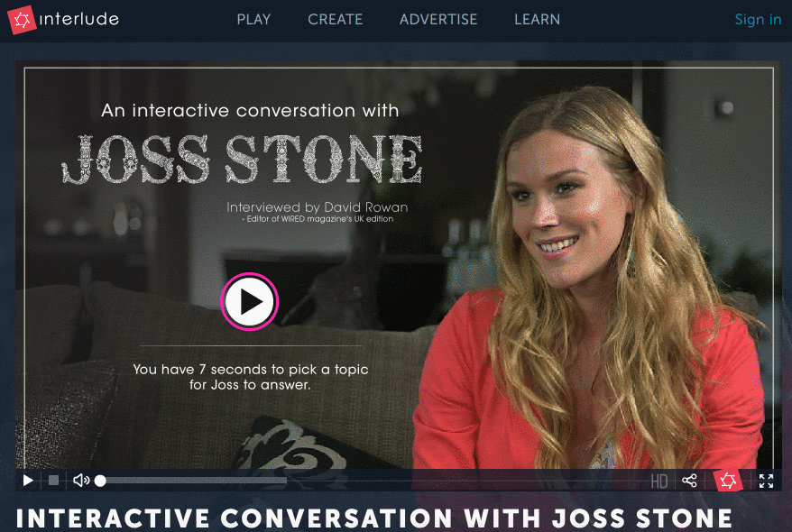
Task: Click the small play button in the control bar
Action: point(28,481)
